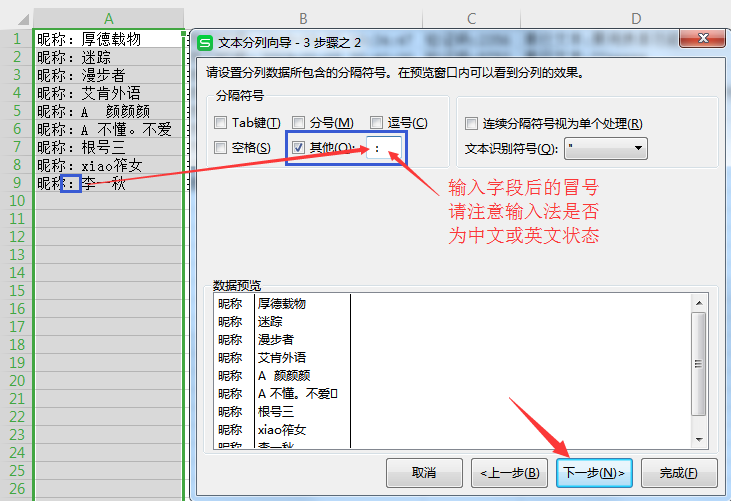This screenshot has height=501, width=731.
Task: Click the 下一步 button
Action: (x=594, y=472)
